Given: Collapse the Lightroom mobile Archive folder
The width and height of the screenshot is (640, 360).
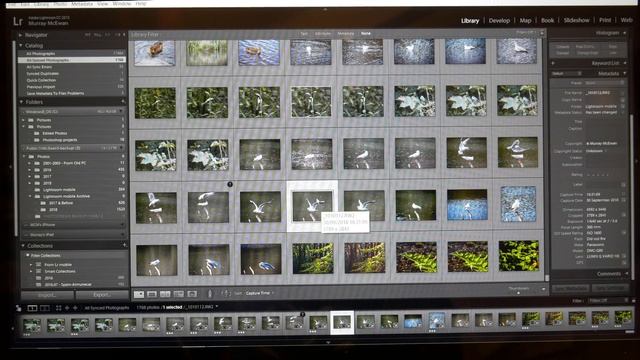Looking at the screenshot, I should tap(30, 196).
